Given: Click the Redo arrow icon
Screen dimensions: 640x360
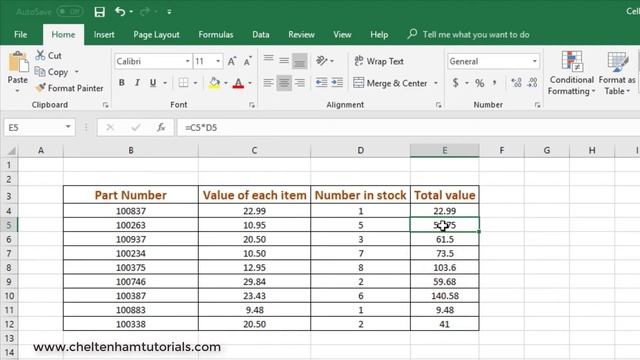Looking at the screenshot, I should pyautogui.click(x=144, y=12).
